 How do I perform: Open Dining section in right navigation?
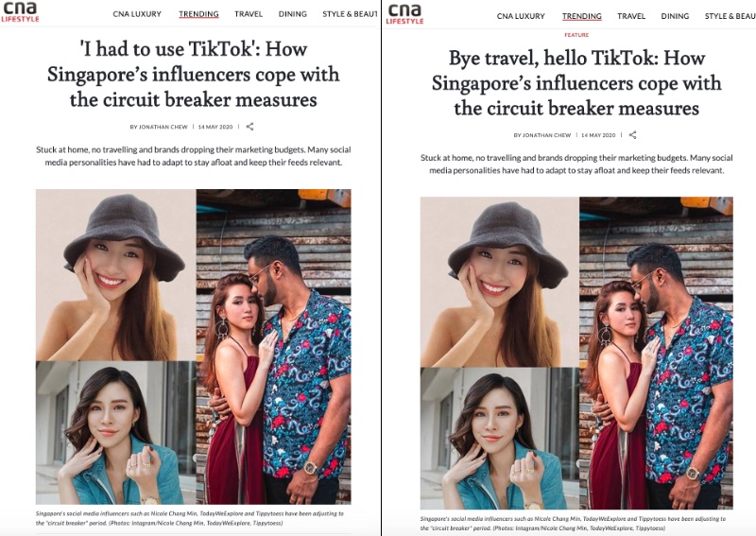point(675,16)
